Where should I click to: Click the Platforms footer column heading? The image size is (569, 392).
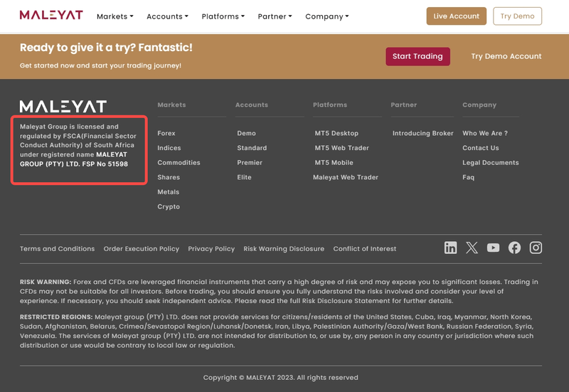pos(330,105)
